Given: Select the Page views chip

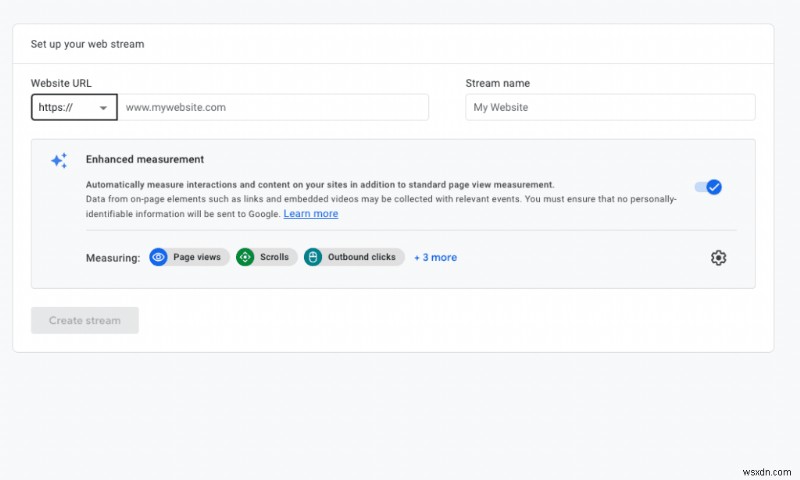Looking at the screenshot, I should (x=189, y=257).
